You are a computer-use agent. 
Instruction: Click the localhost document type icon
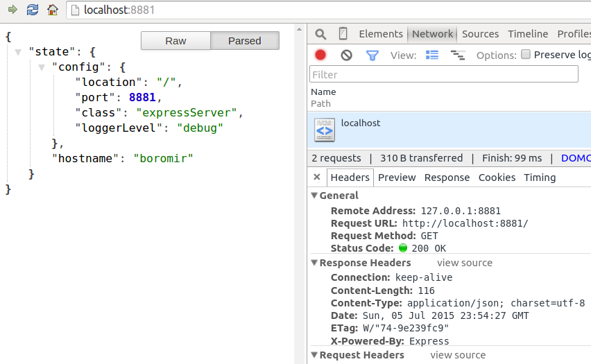pos(325,130)
